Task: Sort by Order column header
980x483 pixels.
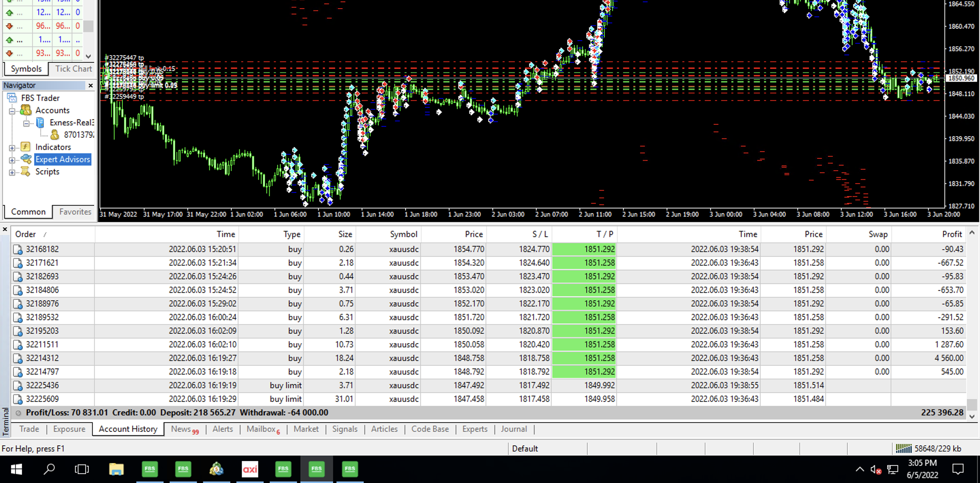Action: point(26,234)
